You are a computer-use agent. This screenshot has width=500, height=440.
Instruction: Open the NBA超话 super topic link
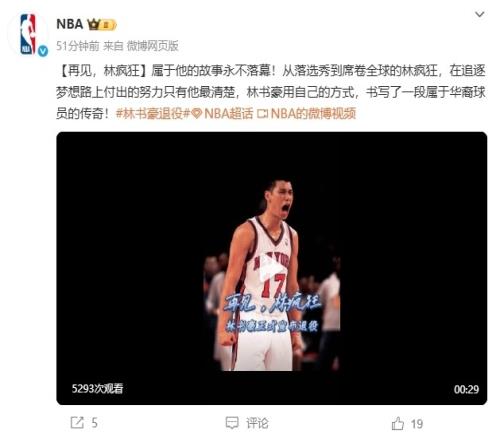coord(229,114)
